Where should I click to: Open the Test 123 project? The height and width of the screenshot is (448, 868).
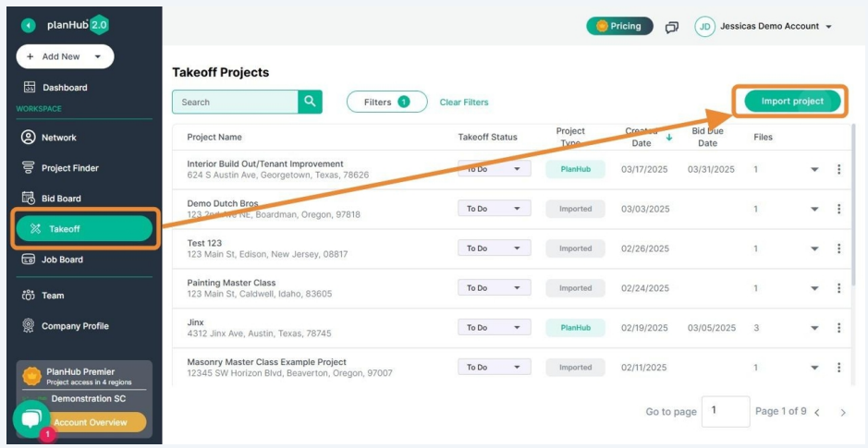click(204, 243)
